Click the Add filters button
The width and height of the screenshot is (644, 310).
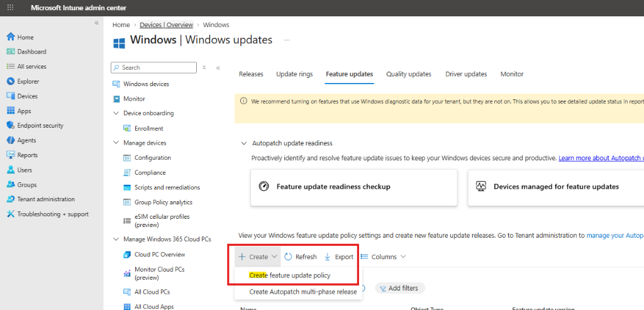[x=399, y=288]
